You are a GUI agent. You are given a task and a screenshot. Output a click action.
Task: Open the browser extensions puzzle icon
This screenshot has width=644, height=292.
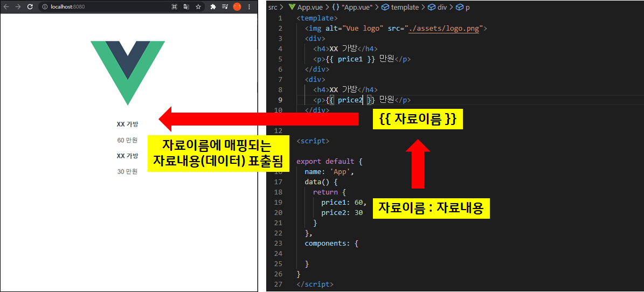213,7
